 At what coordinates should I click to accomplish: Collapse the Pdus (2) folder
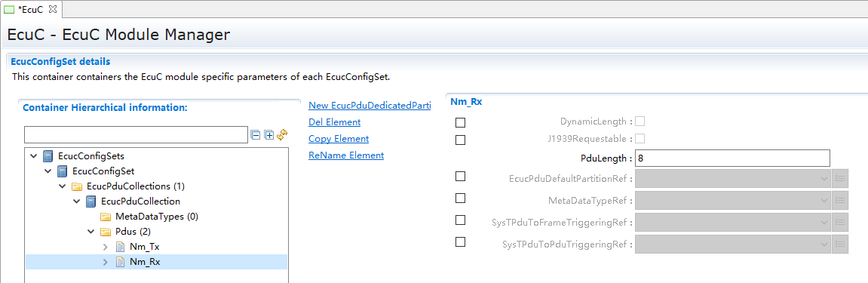[x=91, y=232]
